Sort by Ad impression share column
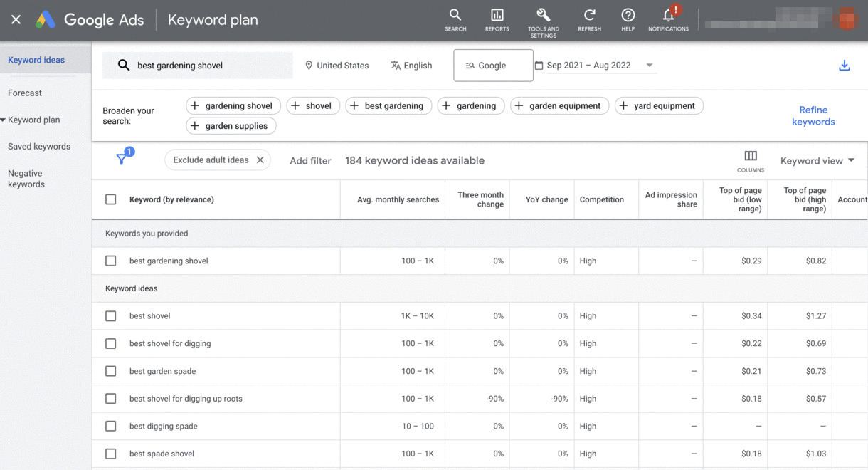Image resolution: width=868 pixels, height=470 pixels. point(671,199)
